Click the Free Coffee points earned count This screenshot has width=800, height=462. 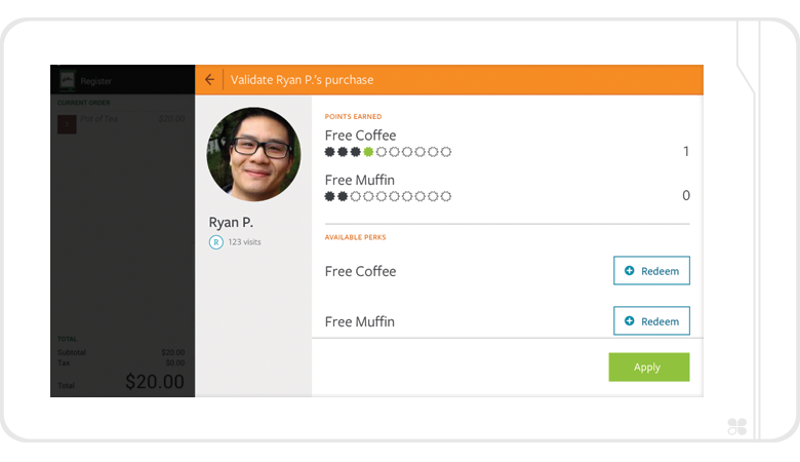(686, 152)
